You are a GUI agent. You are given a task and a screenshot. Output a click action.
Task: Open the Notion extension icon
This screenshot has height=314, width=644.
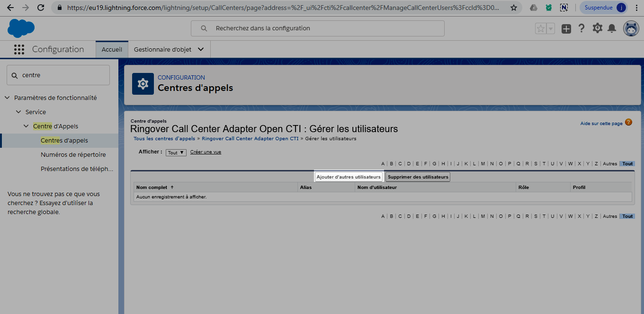pyautogui.click(x=563, y=8)
